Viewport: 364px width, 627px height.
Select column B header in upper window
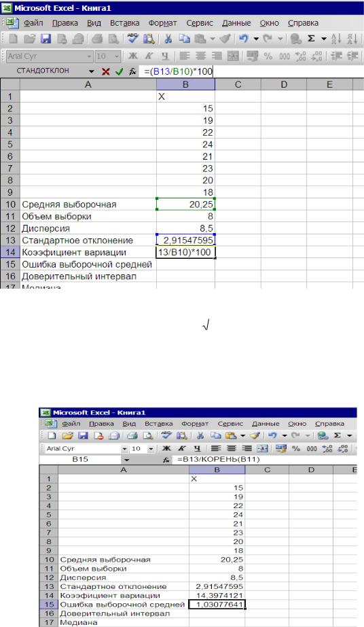coord(185,84)
